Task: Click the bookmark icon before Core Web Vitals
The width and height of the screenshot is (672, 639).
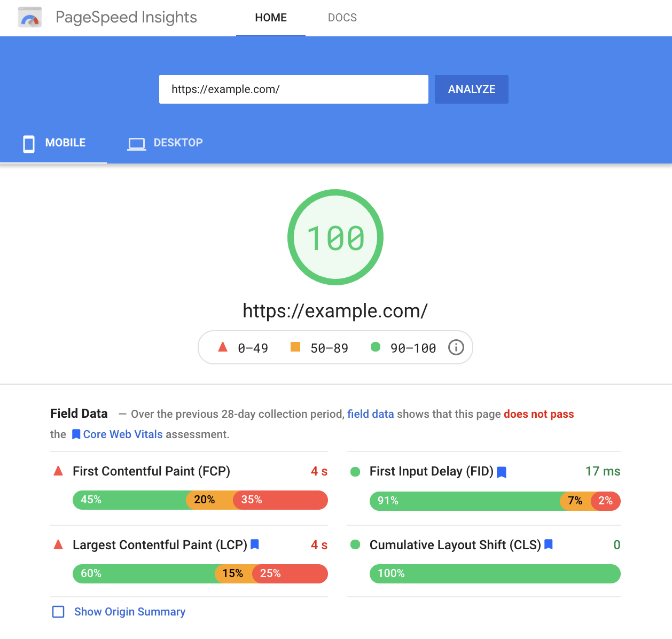Action: coord(76,434)
